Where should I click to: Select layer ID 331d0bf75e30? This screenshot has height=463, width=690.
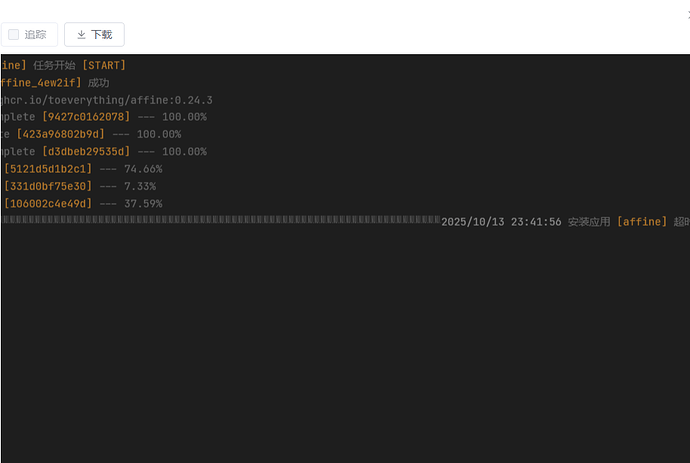48,186
